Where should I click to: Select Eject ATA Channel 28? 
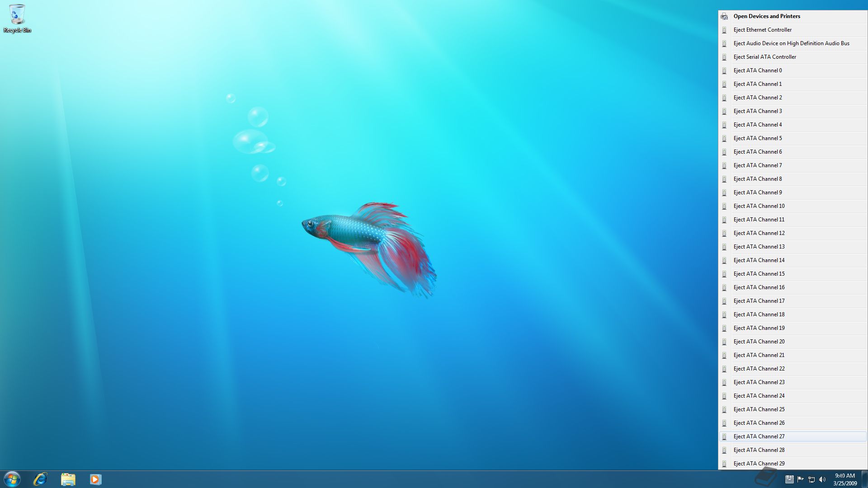click(x=793, y=450)
